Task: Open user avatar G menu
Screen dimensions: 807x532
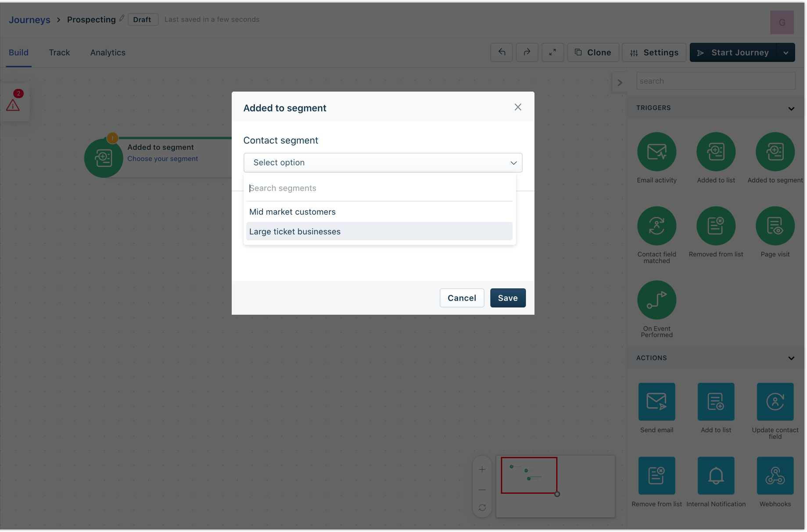Action: tap(782, 22)
